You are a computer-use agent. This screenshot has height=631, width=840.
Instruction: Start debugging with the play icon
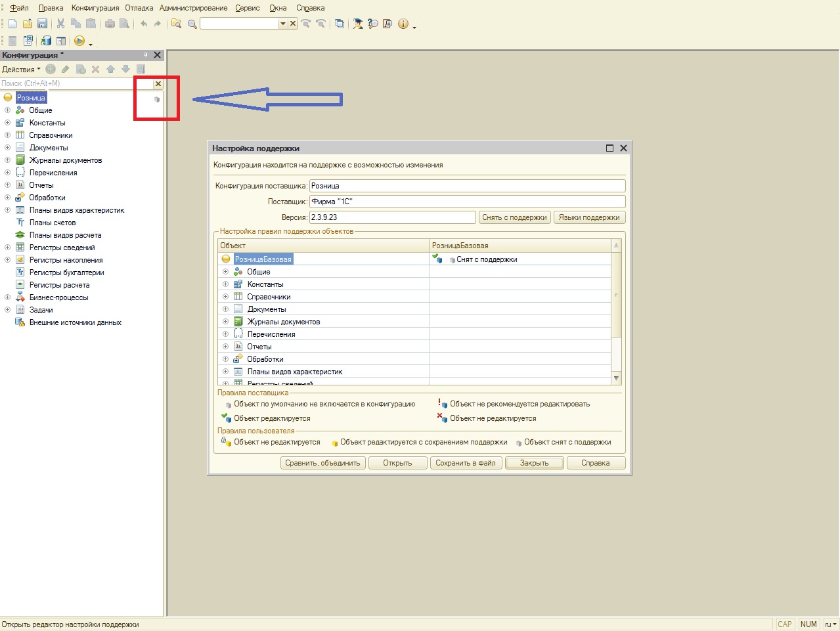(79, 41)
